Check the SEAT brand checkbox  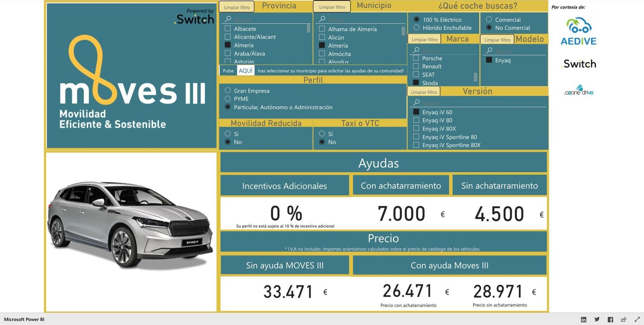tap(416, 74)
